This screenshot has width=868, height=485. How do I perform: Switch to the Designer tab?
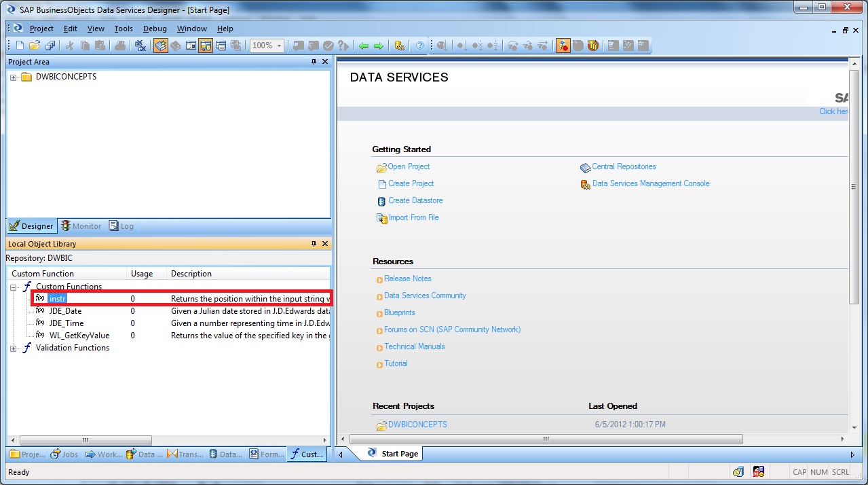31,226
